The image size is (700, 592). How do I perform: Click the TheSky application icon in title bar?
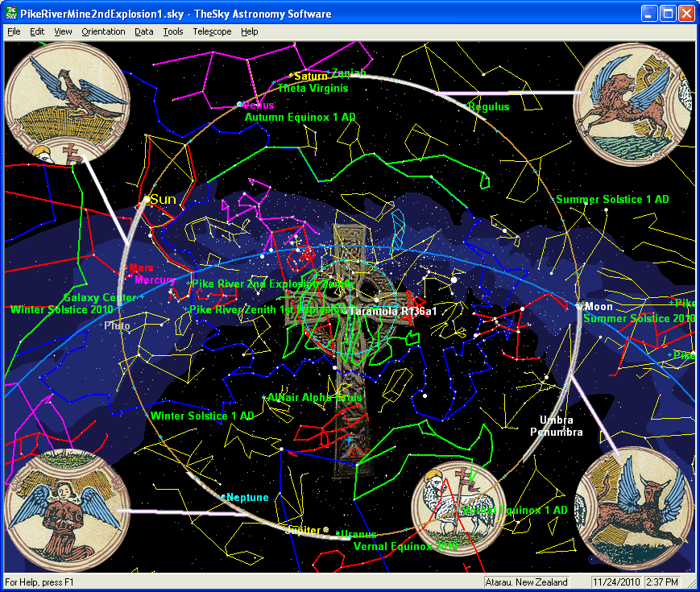click(11, 14)
